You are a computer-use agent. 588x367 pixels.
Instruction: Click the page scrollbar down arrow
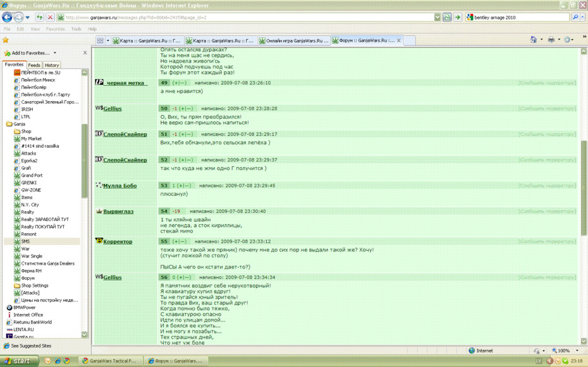[x=584, y=341]
